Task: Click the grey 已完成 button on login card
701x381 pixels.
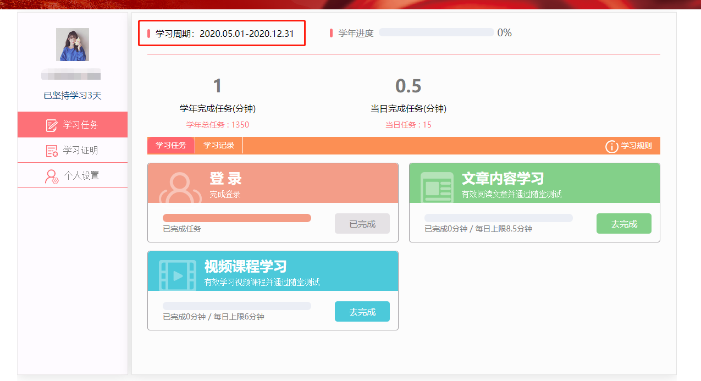Action: 362,224
